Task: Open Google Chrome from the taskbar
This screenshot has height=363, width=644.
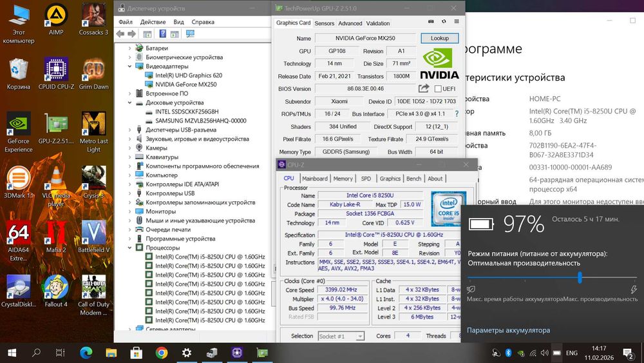Action: pos(162,353)
